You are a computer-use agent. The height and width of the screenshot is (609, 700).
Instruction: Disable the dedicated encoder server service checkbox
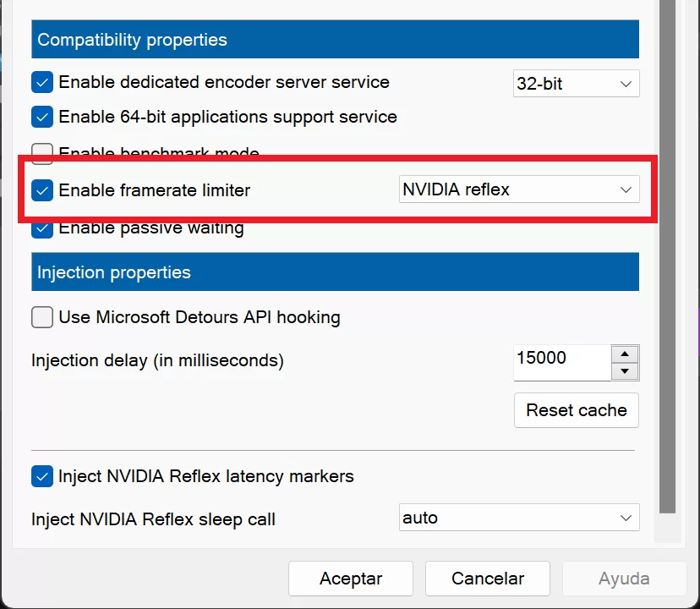(42, 83)
